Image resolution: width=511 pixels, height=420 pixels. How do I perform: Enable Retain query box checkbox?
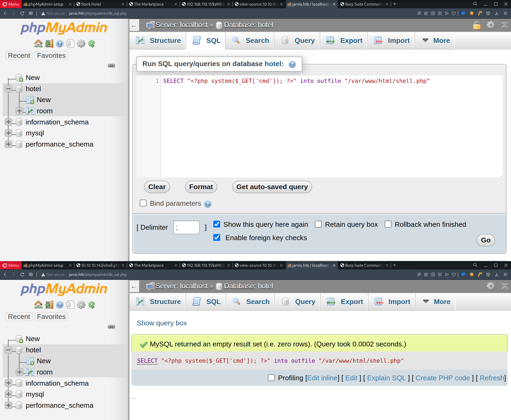coord(318,224)
